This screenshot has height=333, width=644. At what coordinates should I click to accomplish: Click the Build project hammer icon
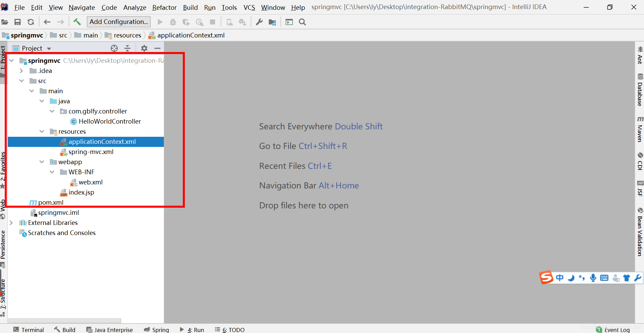tap(77, 22)
